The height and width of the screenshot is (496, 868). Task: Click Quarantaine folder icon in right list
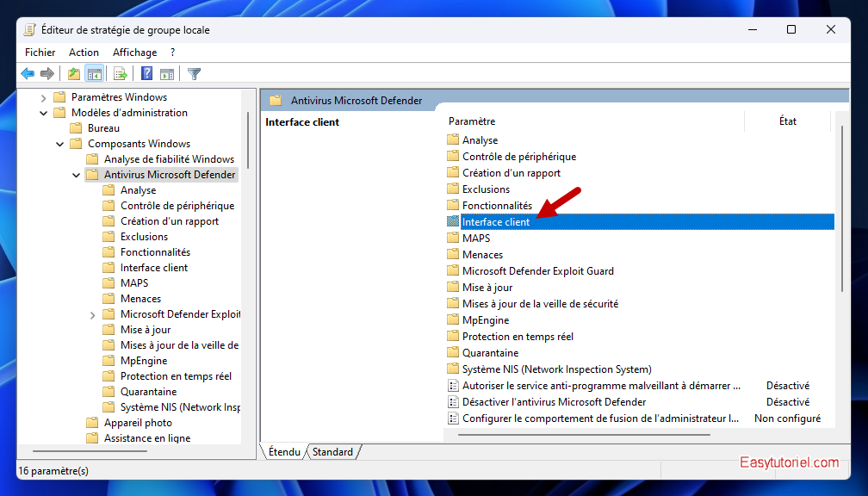(453, 353)
